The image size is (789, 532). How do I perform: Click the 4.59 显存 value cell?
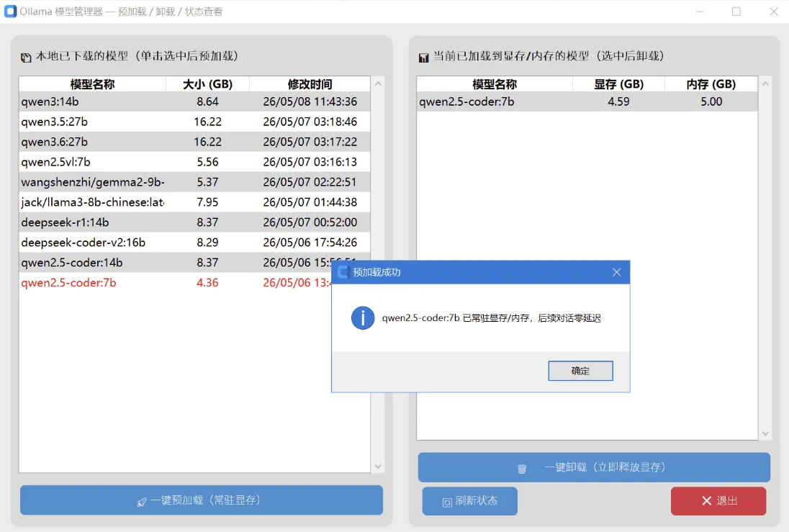click(618, 102)
